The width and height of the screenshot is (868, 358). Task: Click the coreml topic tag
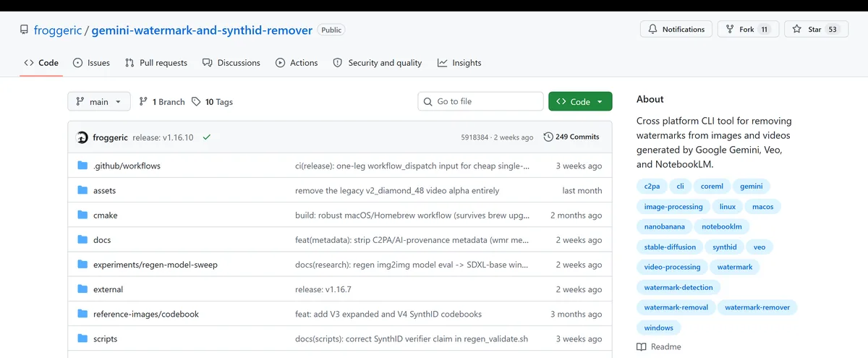point(712,186)
